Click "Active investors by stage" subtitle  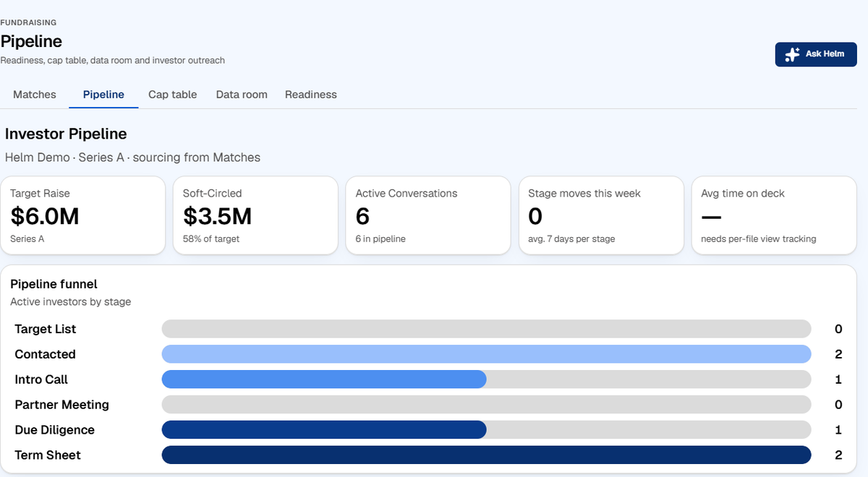point(71,301)
